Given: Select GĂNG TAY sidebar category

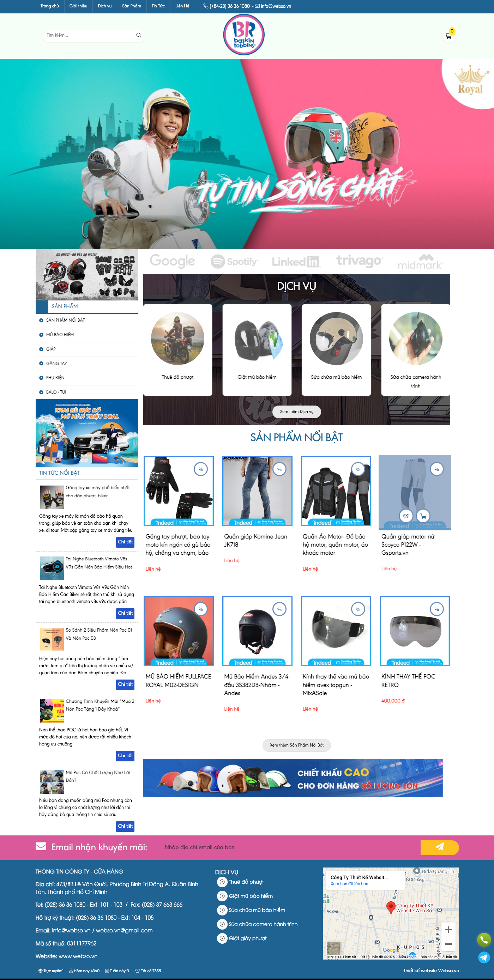Looking at the screenshot, I should click(x=56, y=363).
